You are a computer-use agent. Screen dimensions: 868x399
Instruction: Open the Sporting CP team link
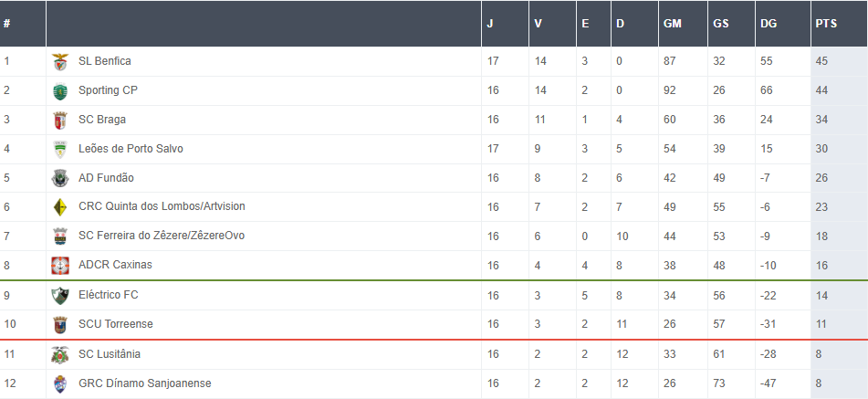click(x=108, y=90)
